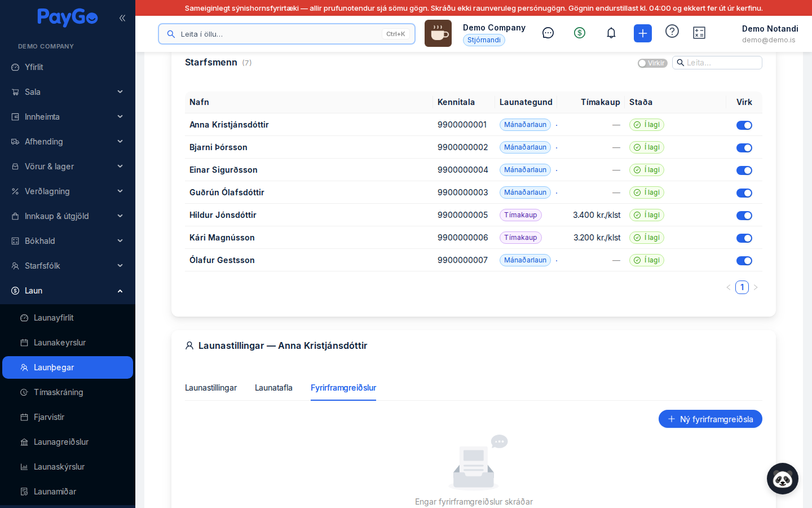Screen dimensions: 812x508
Task: Expand the Vörur & lager menu
Action: [x=68, y=167]
